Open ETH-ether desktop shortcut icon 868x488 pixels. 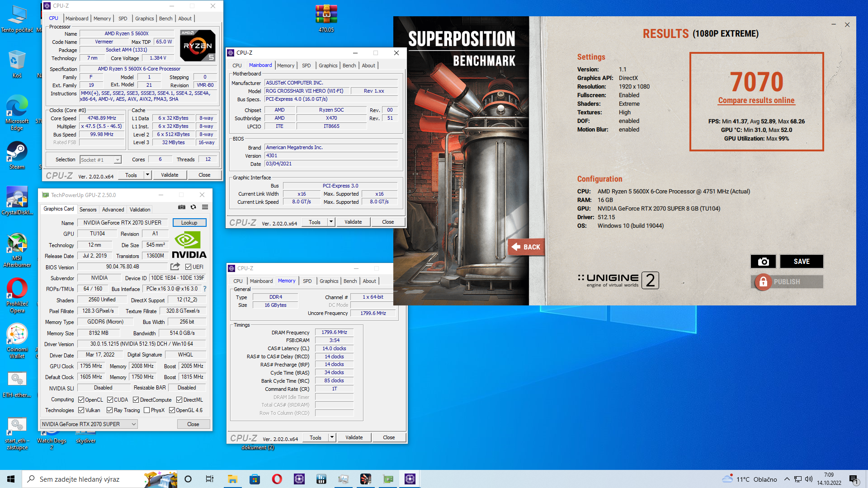[x=17, y=384]
